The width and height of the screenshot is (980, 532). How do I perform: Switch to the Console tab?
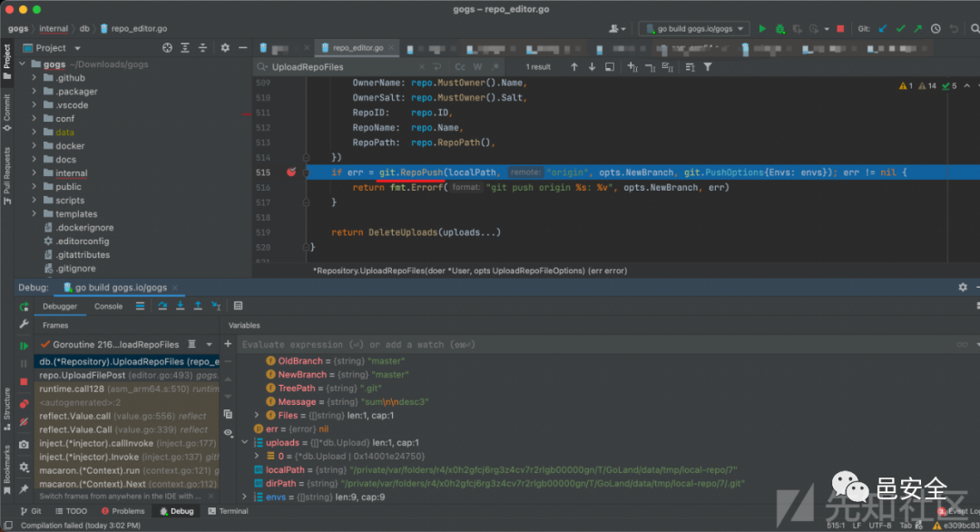[x=108, y=307]
